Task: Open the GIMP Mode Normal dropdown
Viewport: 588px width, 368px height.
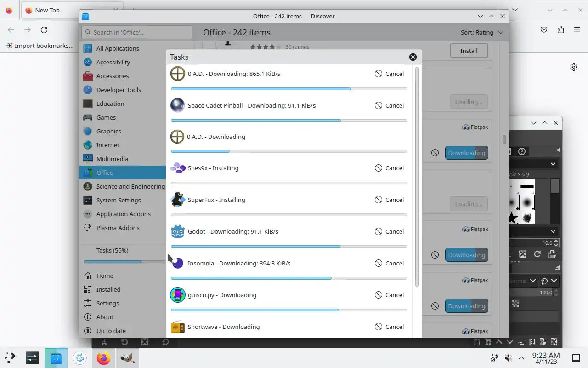Action: 524,281
